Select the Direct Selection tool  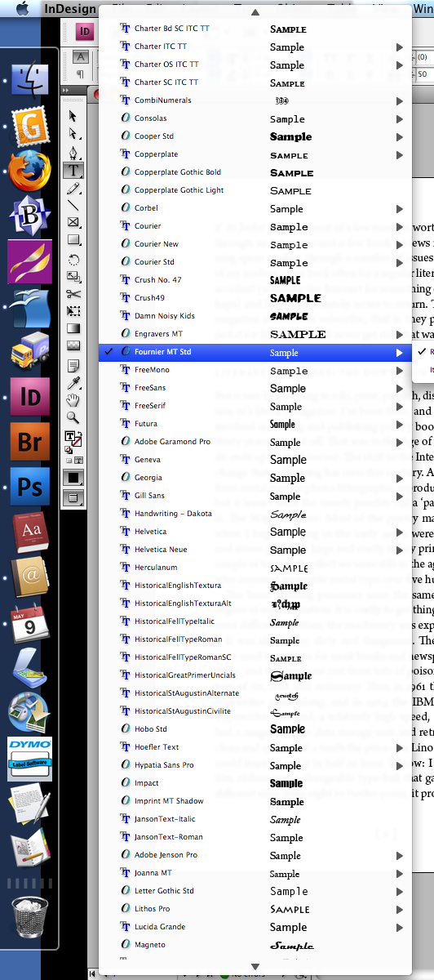click(73, 133)
